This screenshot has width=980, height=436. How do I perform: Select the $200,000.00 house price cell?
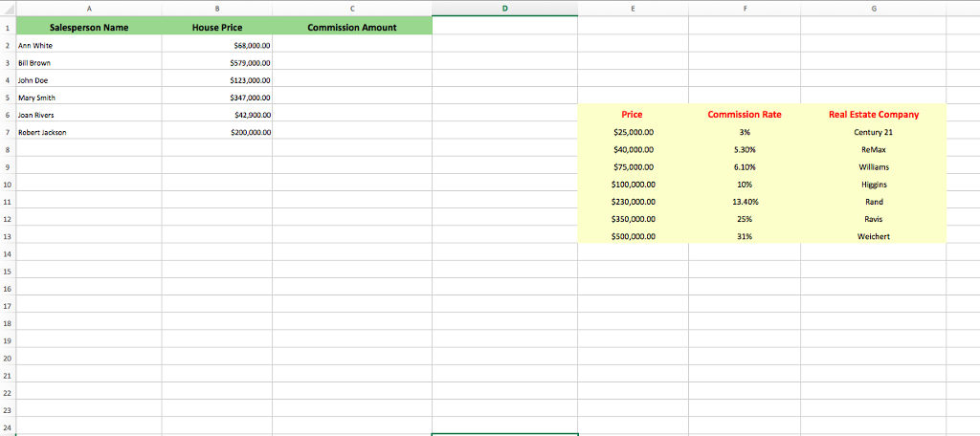click(x=217, y=132)
